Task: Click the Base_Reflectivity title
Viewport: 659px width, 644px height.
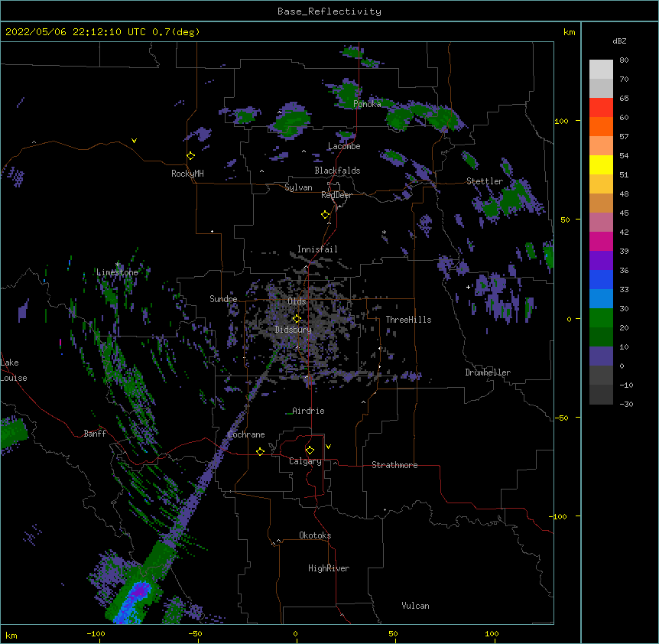Action: click(329, 11)
